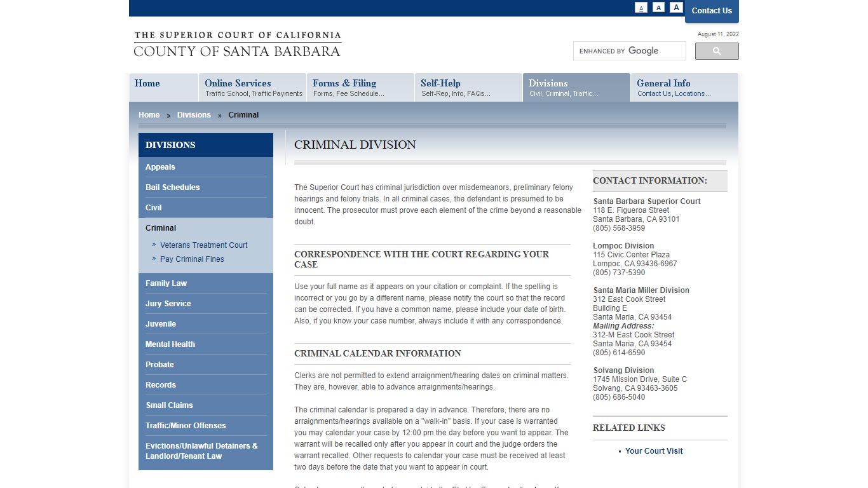
Task: Click the Mailing Address label
Action: 623,326
